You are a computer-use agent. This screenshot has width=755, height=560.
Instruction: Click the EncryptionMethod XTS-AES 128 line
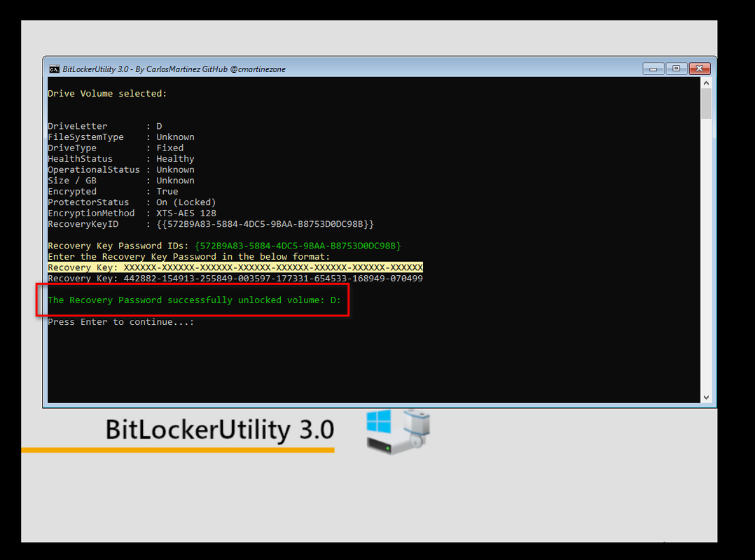pos(132,213)
